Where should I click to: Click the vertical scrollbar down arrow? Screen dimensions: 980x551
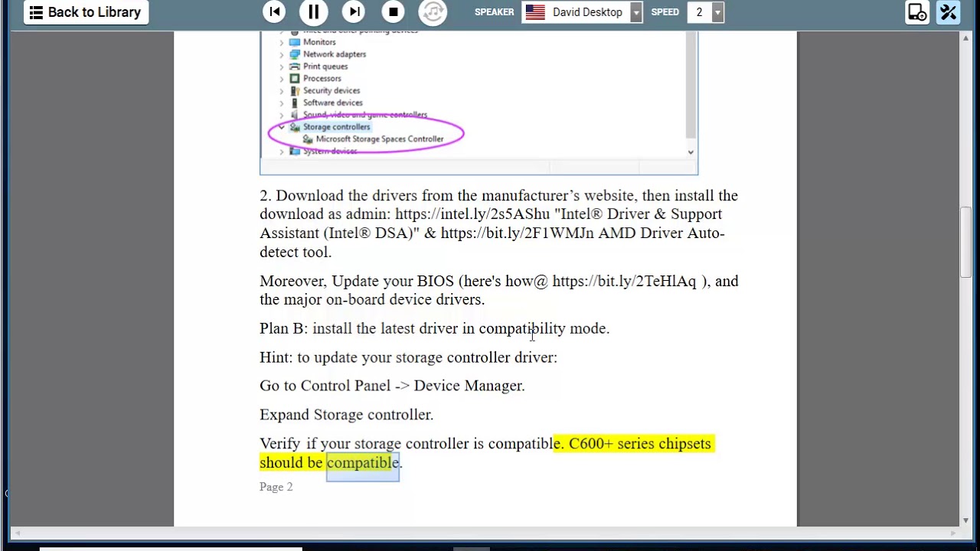[965, 520]
